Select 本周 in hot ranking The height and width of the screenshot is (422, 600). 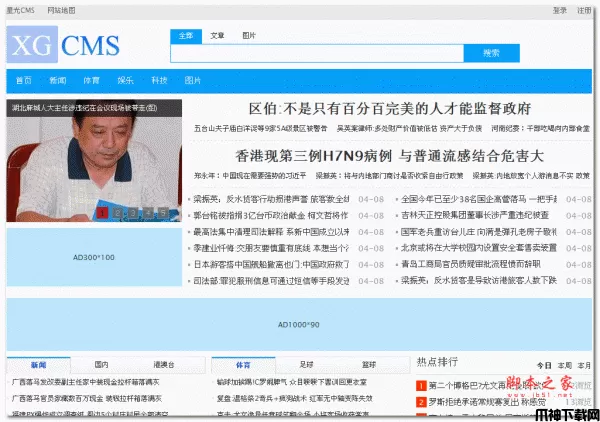point(565,365)
